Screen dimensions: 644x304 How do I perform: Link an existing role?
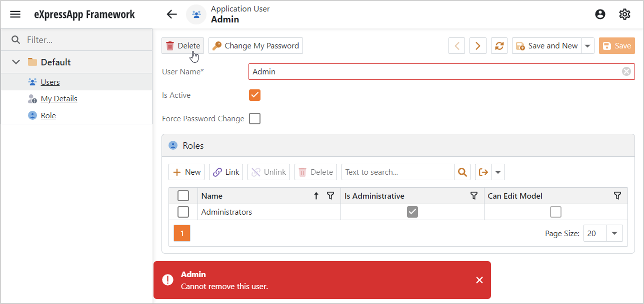pos(226,172)
